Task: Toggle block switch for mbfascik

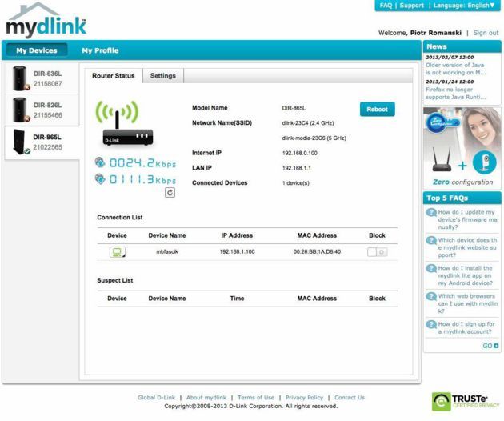Action: 378,252
